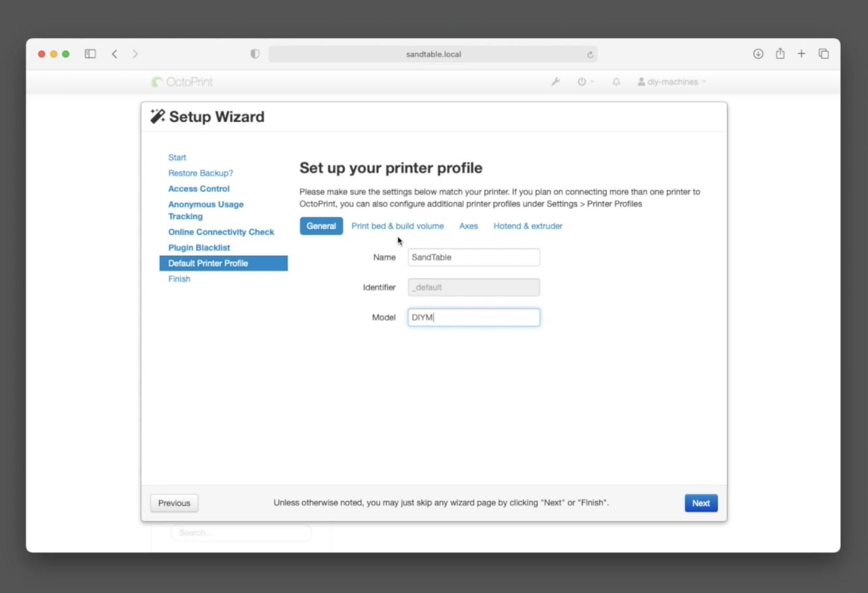Open the diy-machines user menu
868x593 pixels.
(x=671, y=82)
